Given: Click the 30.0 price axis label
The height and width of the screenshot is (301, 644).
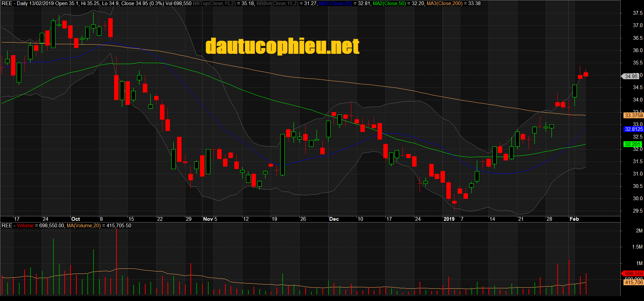Looking at the screenshot, I should 637,198.
